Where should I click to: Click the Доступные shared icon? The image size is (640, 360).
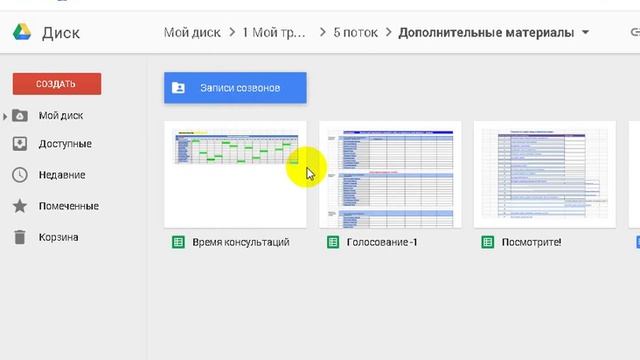click(x=20, y=144)
